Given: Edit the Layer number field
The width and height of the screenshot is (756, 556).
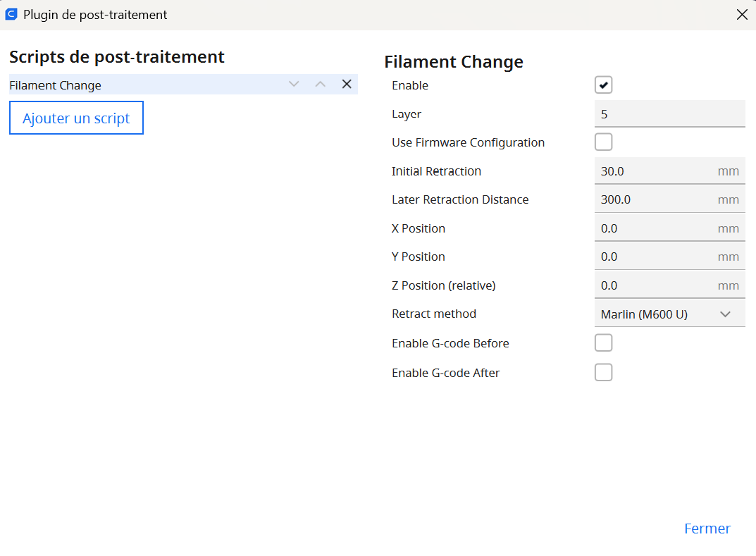Looking at the screenshot, I should pyautogui.click(x=670, y=114).
